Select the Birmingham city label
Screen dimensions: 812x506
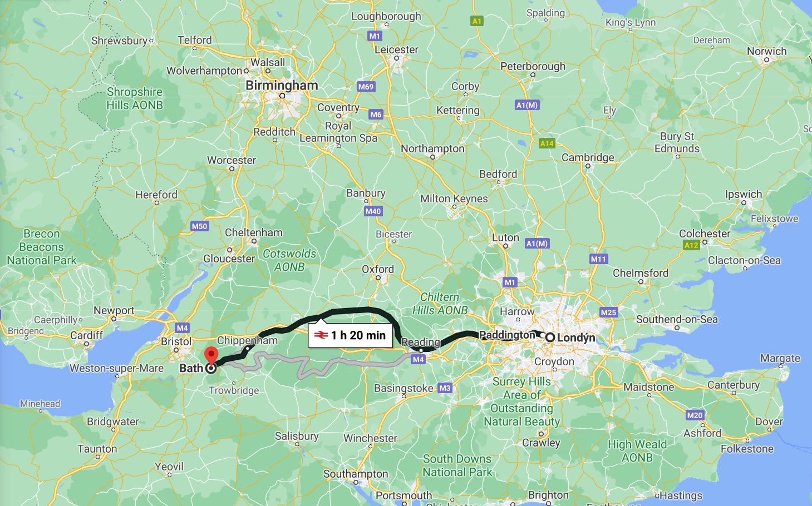282,86
